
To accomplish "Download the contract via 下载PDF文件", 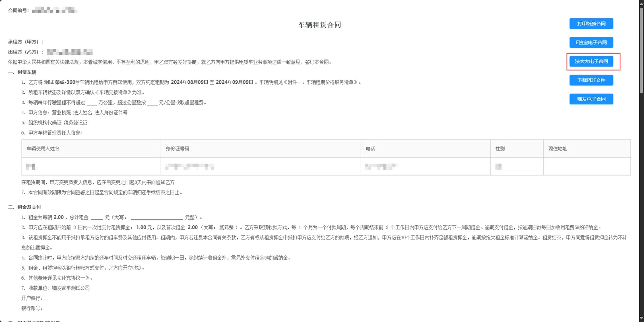I will coord(591,80).
